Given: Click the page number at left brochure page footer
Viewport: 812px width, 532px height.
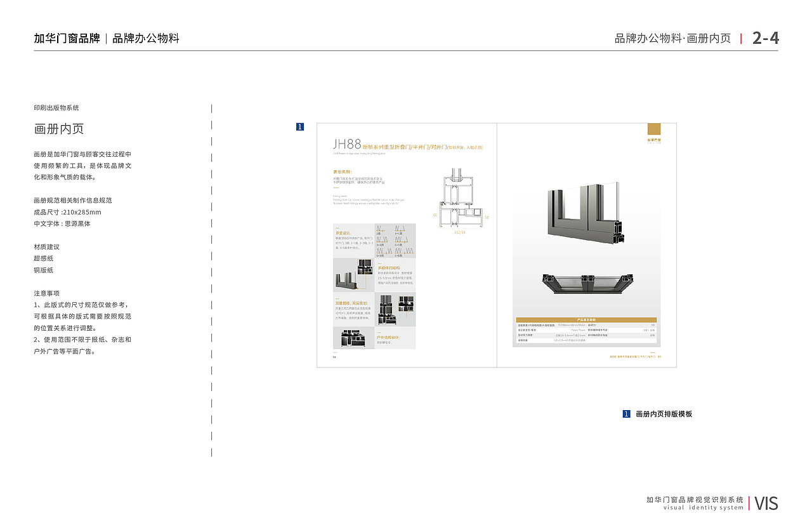Looking at the screenshot, I should tap(333, 357).
